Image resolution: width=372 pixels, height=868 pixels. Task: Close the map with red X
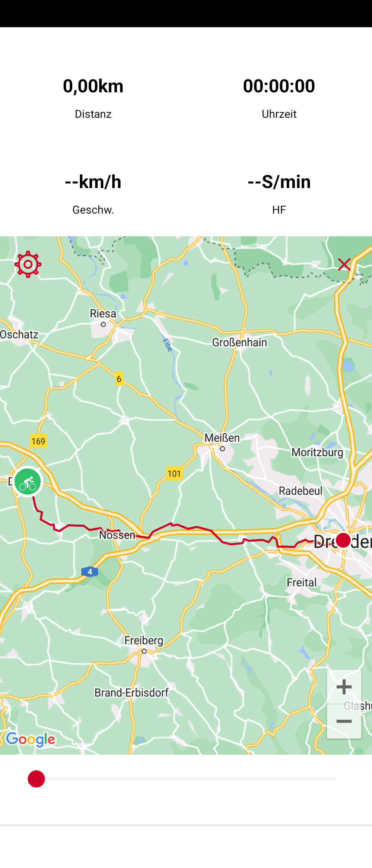pos(344,264)
